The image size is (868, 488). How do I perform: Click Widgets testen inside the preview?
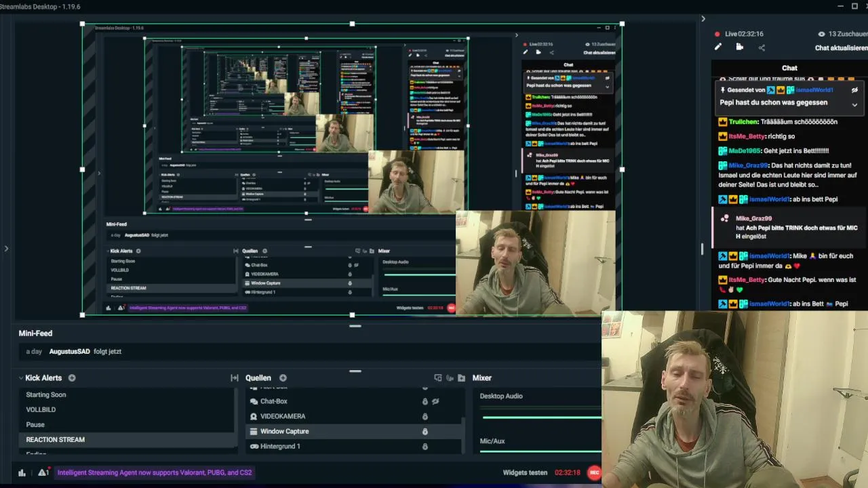pyautogui.click(x=410, y=308)
